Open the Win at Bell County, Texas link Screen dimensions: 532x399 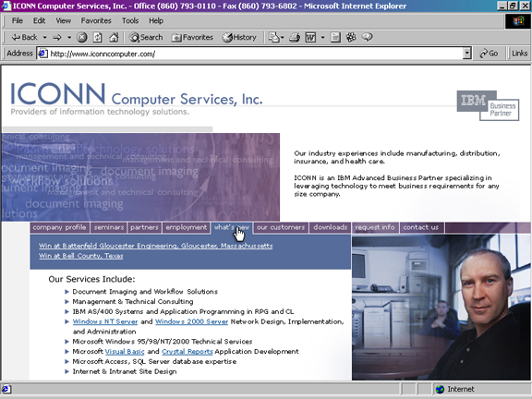[x=80, y=256]
